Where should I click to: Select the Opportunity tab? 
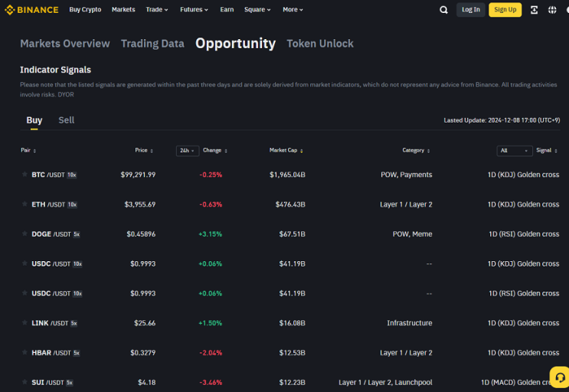(x=236, y=44)
